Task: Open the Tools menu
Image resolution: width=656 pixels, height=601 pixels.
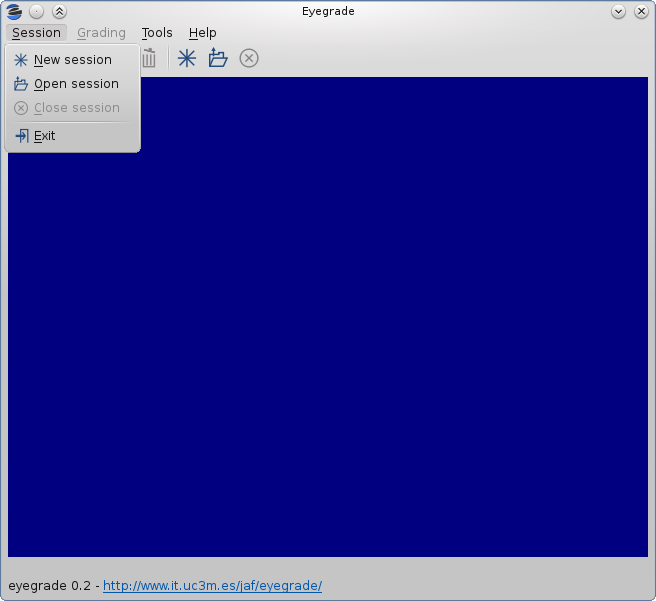Action: [x=157, y=33]
